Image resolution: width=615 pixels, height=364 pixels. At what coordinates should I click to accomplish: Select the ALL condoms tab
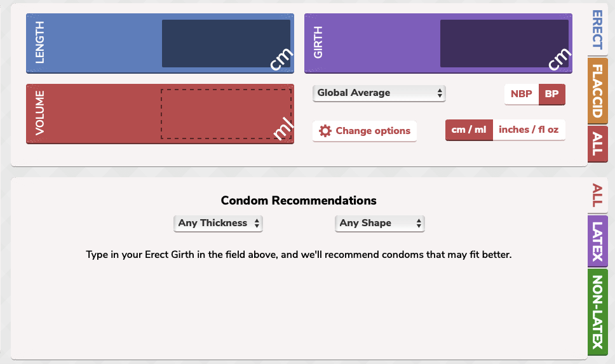tap(597, 195)
